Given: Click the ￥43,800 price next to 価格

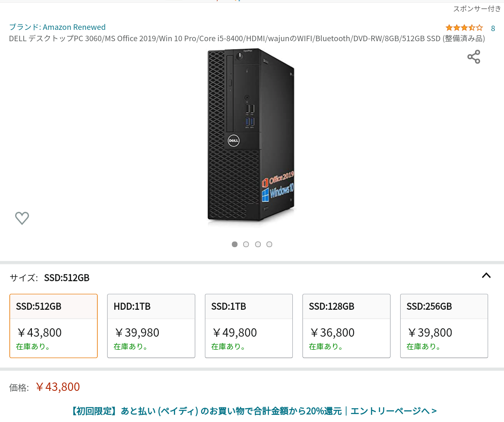Looking at the screenshot, I should (58, 387).
